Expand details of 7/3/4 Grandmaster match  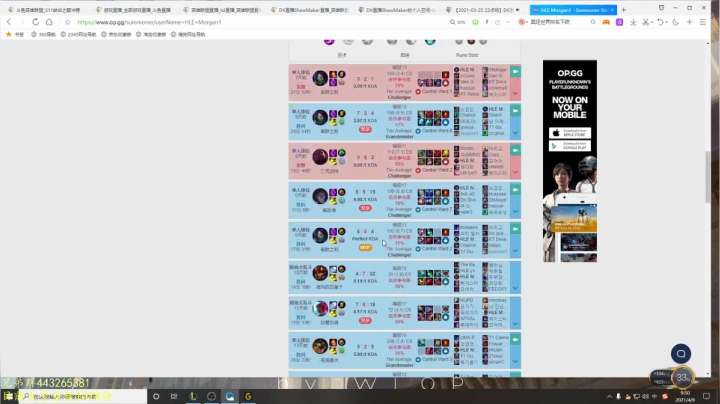tap(515, 133)
